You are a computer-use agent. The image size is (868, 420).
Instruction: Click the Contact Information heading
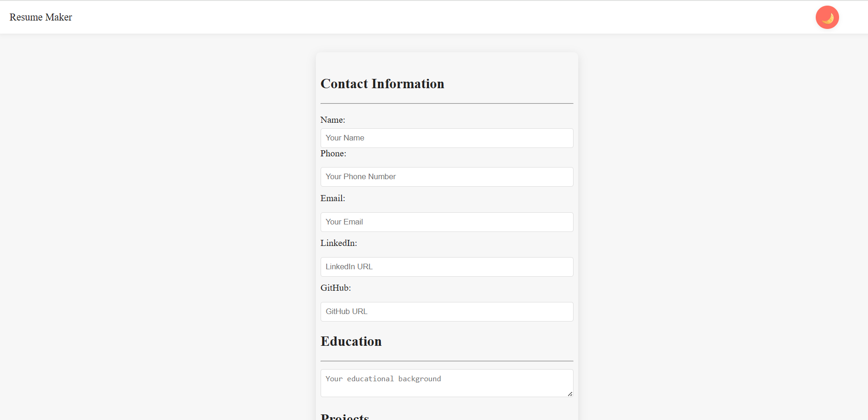(382, 84)
